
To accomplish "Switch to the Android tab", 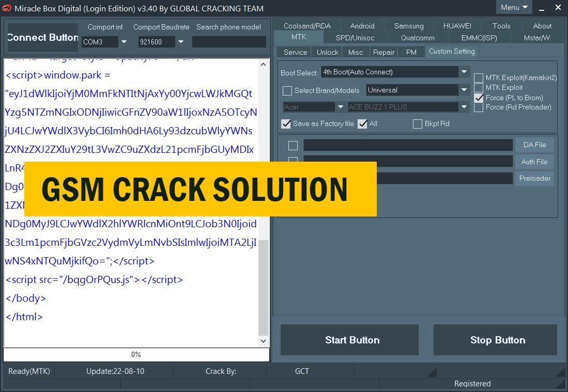I will [x=362, y=26].
